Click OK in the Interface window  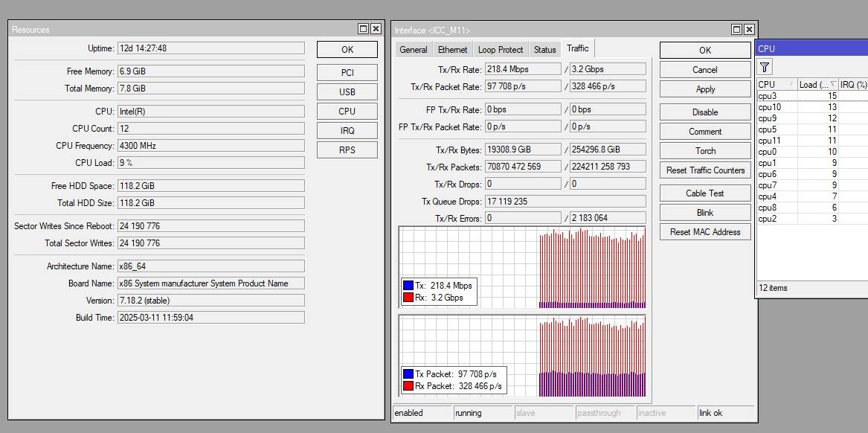point(705,51)
